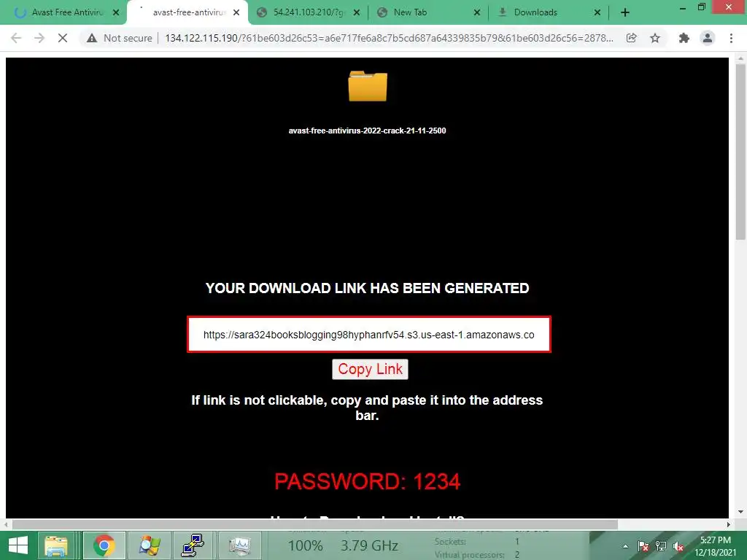Close the avast-free-antivirus active tab

236,13
